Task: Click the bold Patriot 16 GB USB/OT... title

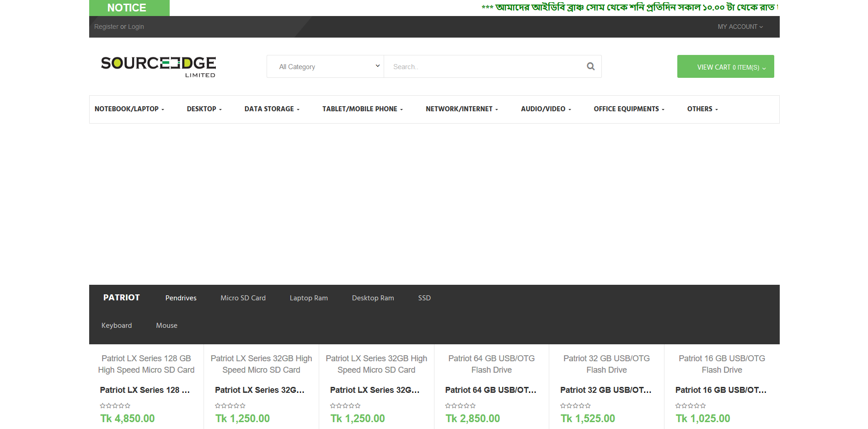Action: [x=721, y=390]
